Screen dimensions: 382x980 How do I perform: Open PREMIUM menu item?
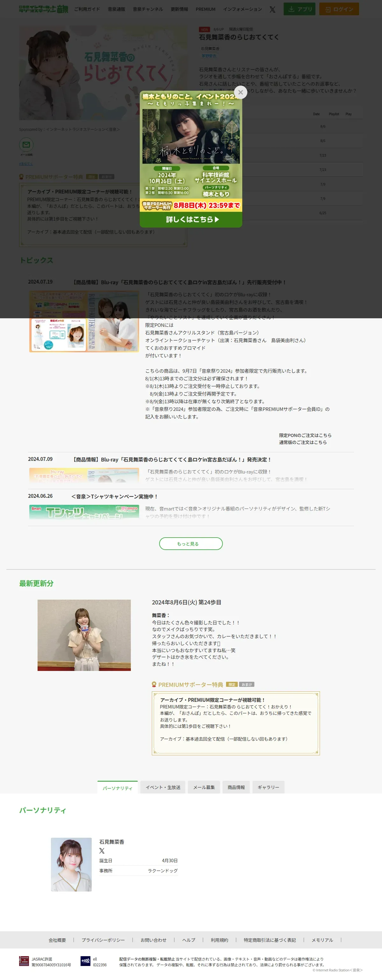pyautogui.click(x=205, y=9)
